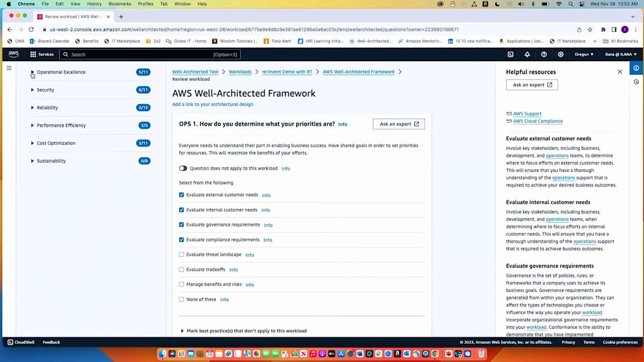Expand Operational Excellence pillar
This screenshot has height=362, width=644.
[x=32, y=72]
